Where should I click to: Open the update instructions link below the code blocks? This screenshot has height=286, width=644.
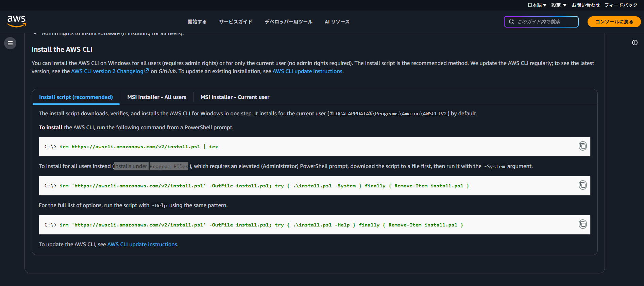tap(142, 245)
